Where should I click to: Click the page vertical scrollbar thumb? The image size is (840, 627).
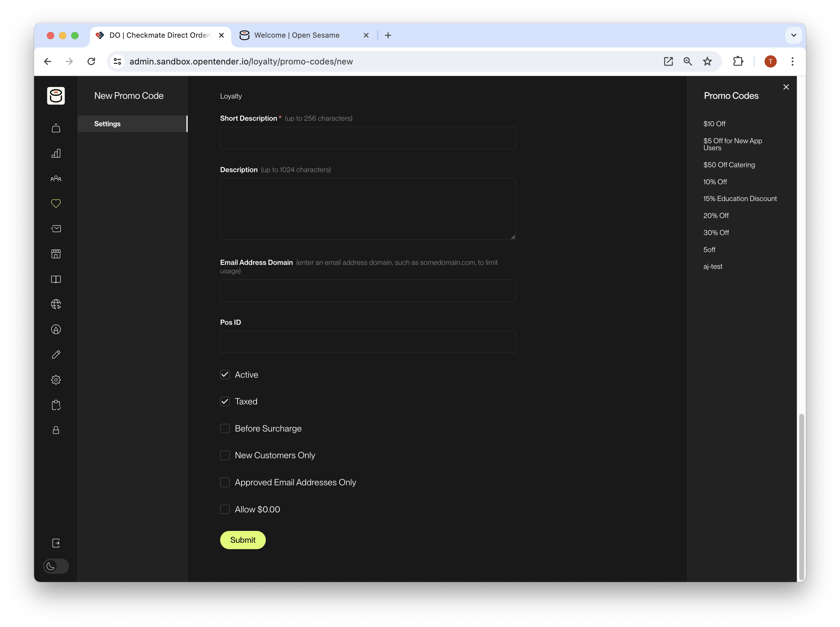[801, 497]
